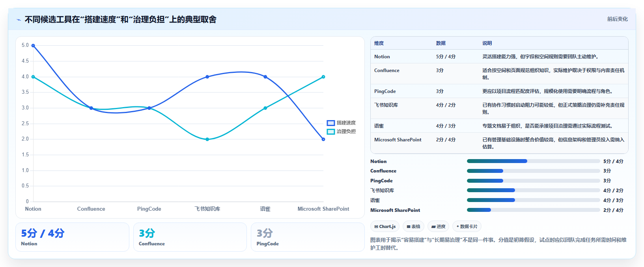Click the 搭建速度 data point at Notion 5.0
644x267 pixels.
[33, 46]
